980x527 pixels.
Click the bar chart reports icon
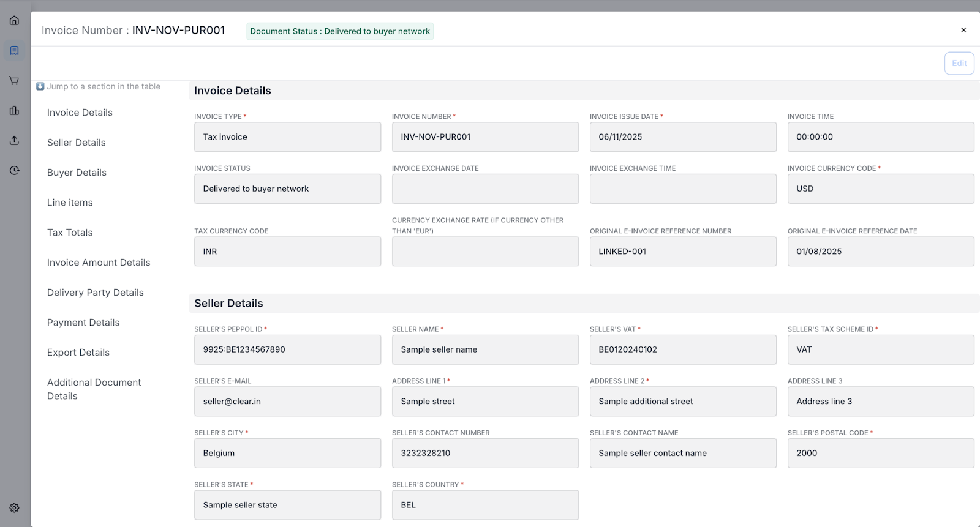pos(14,110)
